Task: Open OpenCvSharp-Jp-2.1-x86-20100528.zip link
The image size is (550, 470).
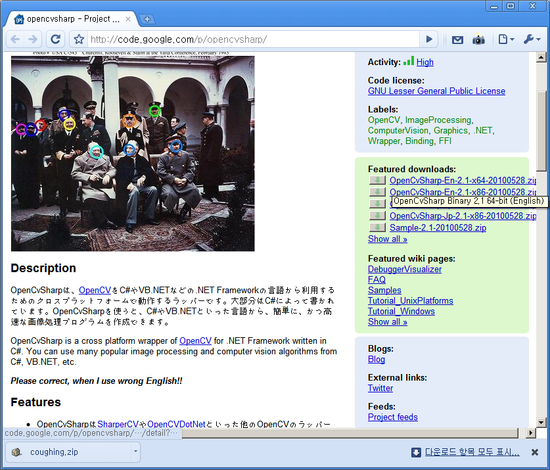Action: [463, 216]
